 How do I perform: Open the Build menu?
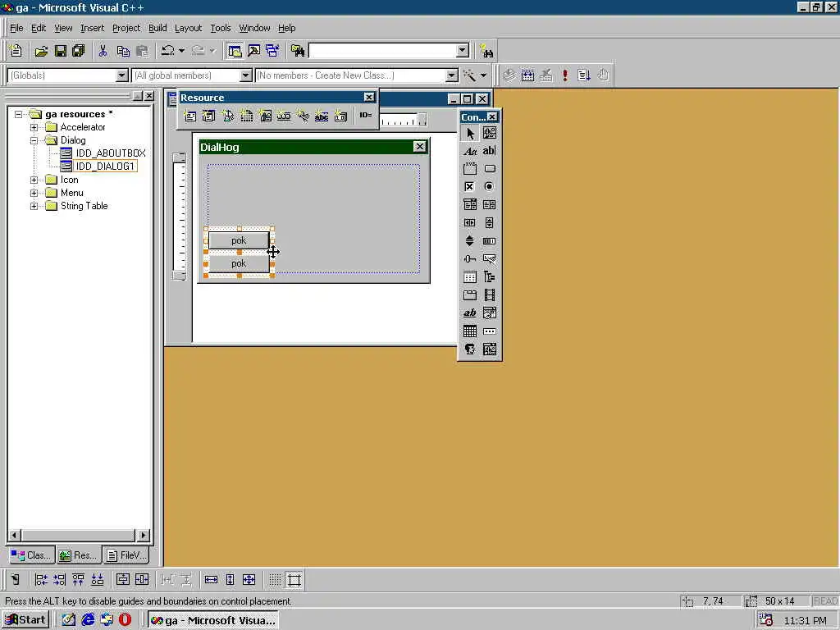pyautogui.click(x=157, y=28)
